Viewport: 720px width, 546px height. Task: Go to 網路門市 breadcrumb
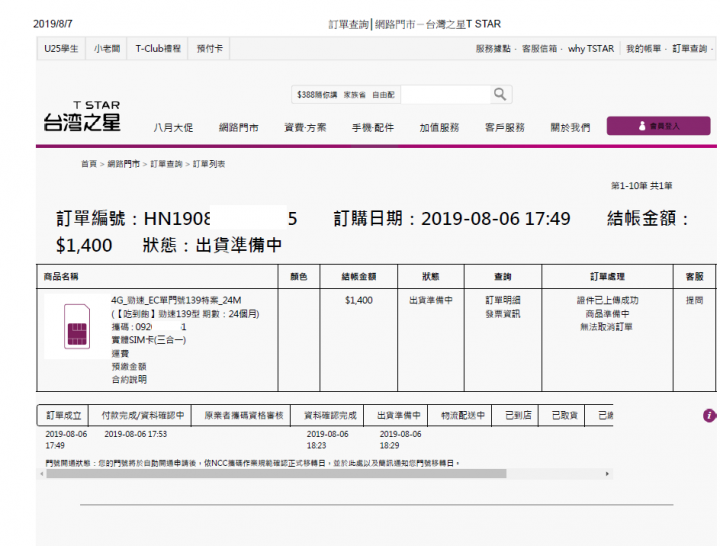tap(124, 164)
